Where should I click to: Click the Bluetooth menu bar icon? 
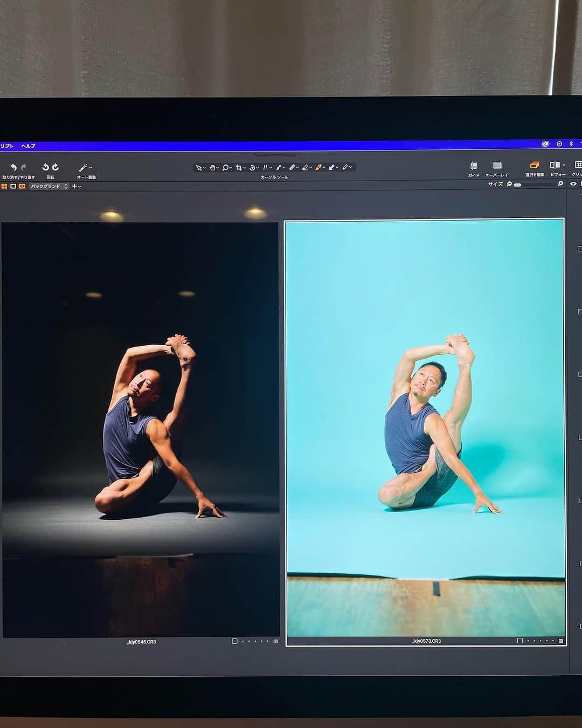pyautogui.click(x=571, y=144)
